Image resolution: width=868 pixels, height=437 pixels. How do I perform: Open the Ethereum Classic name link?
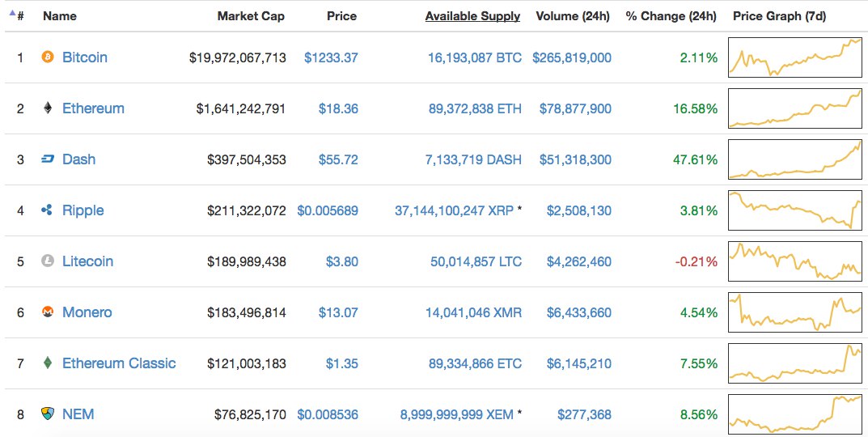[119, 363]
